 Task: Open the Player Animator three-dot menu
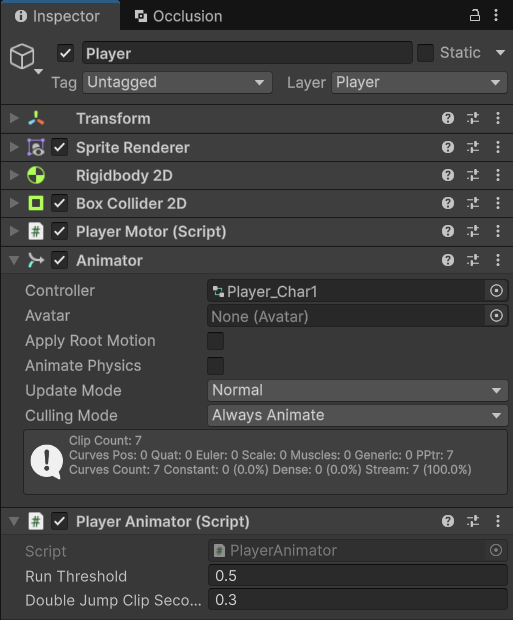click(x=498, y=521)
